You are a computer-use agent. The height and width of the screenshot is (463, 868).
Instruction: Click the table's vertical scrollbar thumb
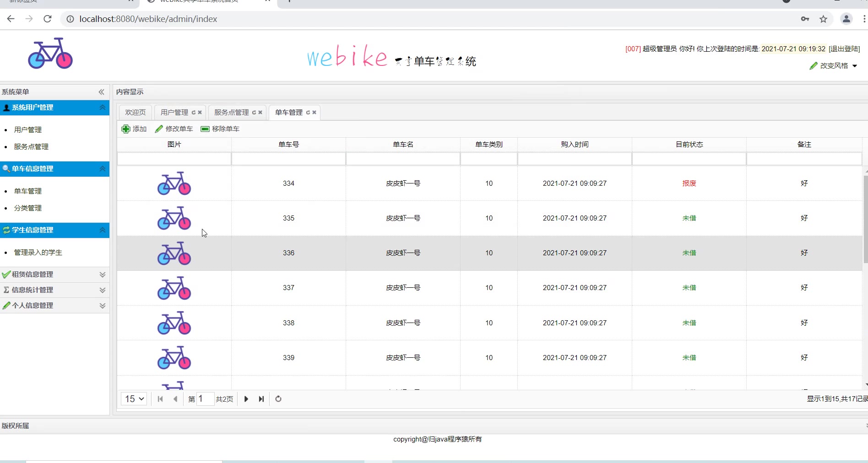(x=865, y=220)
